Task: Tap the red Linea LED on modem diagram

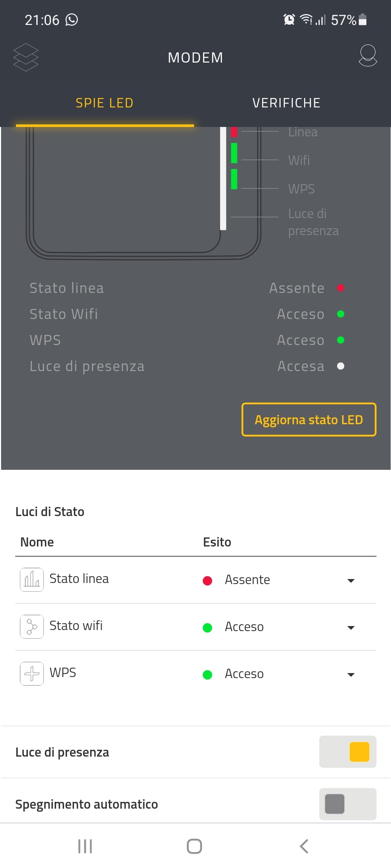Action: pos(234,132)
